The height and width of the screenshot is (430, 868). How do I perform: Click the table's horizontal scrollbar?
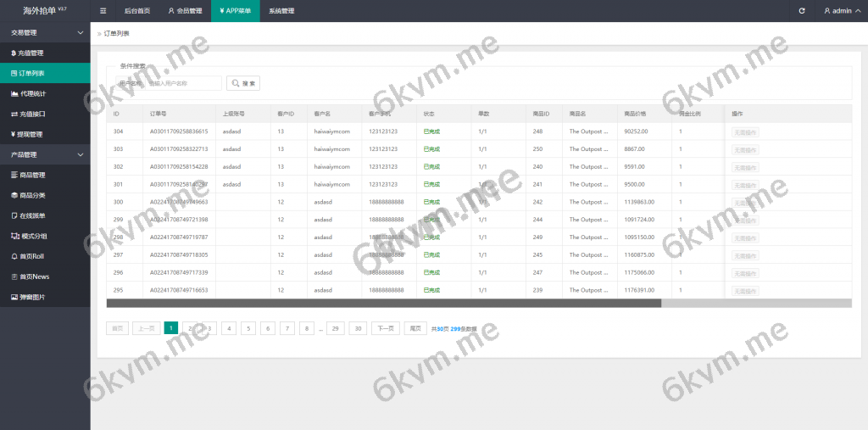[383, 303]
